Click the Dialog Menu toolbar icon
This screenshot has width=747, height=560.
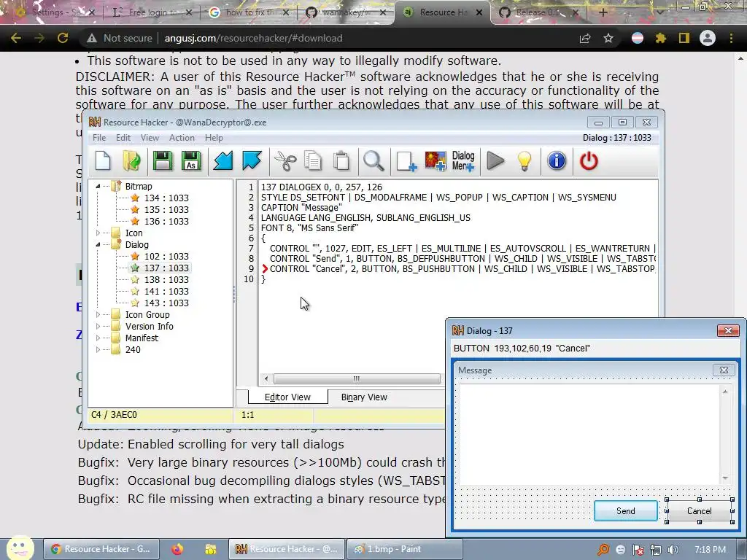tap(463, 161)
